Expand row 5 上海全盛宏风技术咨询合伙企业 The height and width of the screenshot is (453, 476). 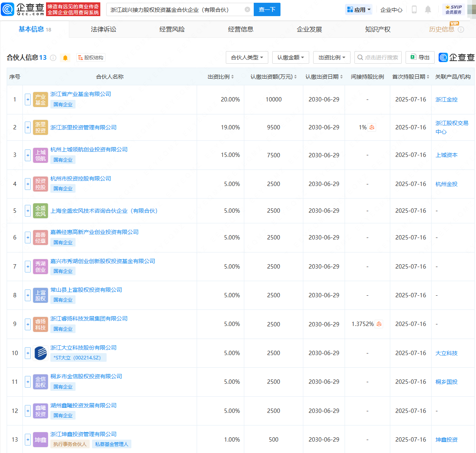pyautogui.click(x=28, y=211)
